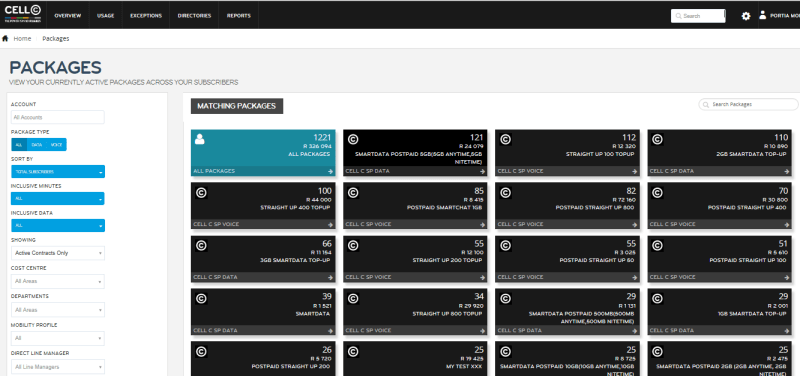800x376 pixels.
Task: Click arrow on Postpaid Straight Up 400 card
Action: coord(787,224)
